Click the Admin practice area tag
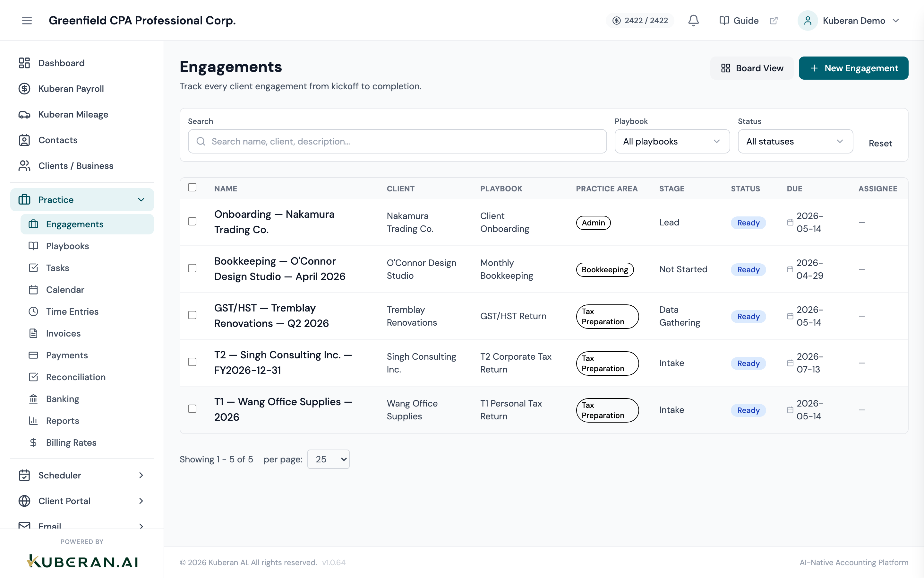This screenshot has width=924, height=578. tap(593, 223)
